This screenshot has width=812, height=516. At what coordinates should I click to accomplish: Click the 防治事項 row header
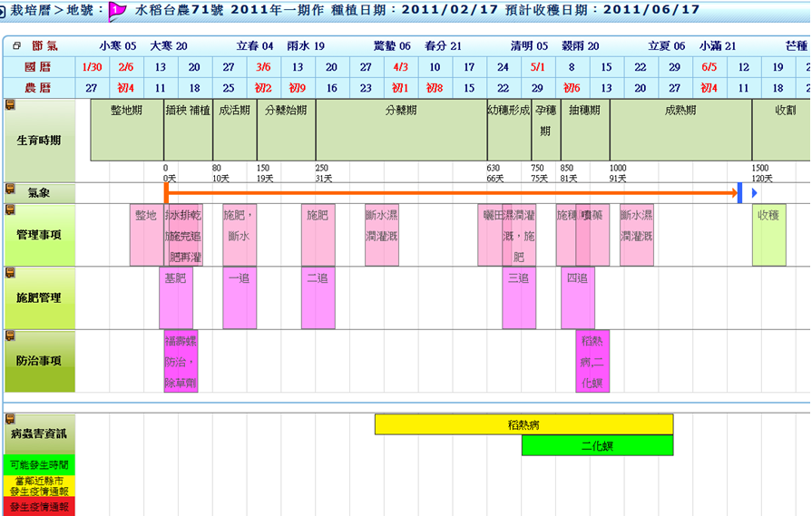coord(39,361)
